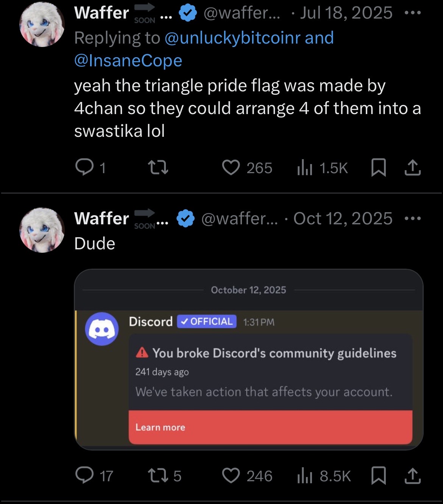Open more options on Oct 12 tweet
This screenshot has width=443, height=504.
point(412,219)
